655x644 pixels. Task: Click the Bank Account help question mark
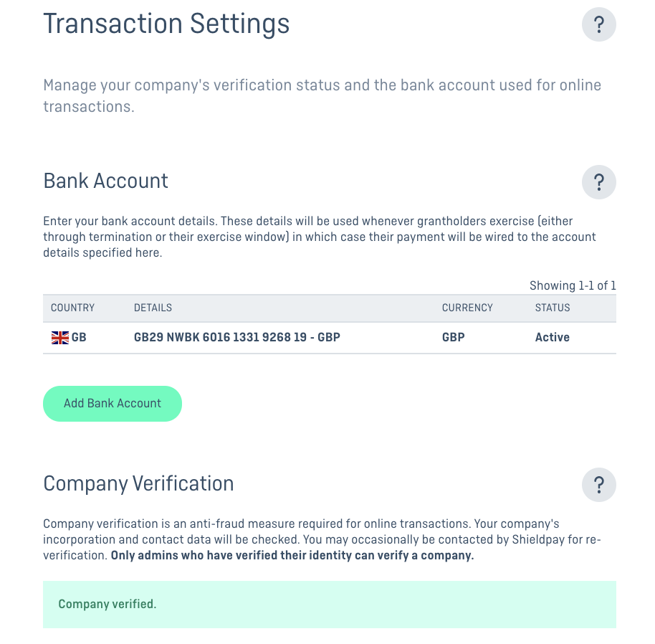[598, 182]
